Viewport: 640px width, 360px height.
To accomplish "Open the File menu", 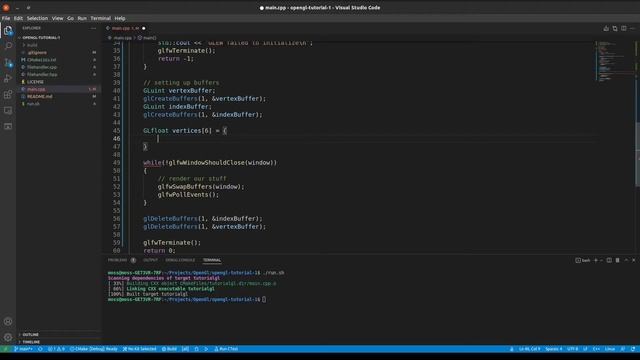I will [6, 18].
